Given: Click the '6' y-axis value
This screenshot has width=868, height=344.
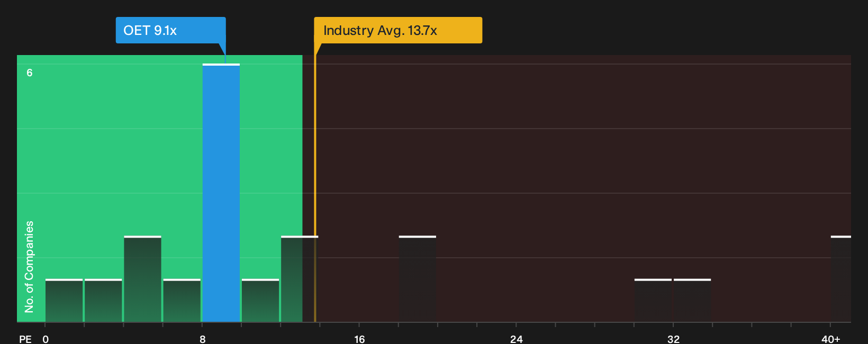Looking at the screenshot, I should (30, 73).
